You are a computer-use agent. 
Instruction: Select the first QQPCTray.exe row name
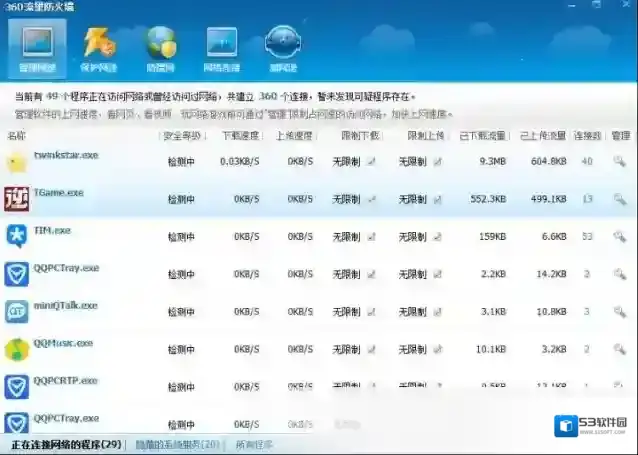pyautogui.click(x=66, y=268)
